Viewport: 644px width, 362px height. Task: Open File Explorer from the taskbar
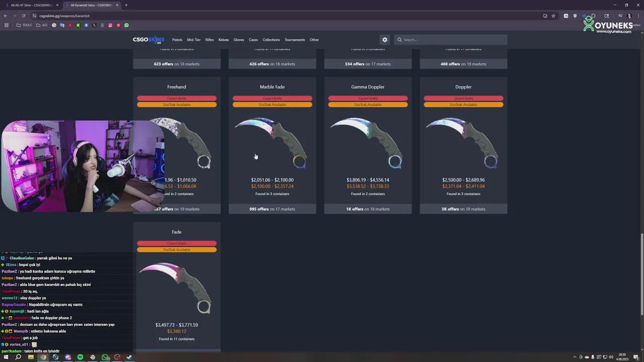pos(31,357)
